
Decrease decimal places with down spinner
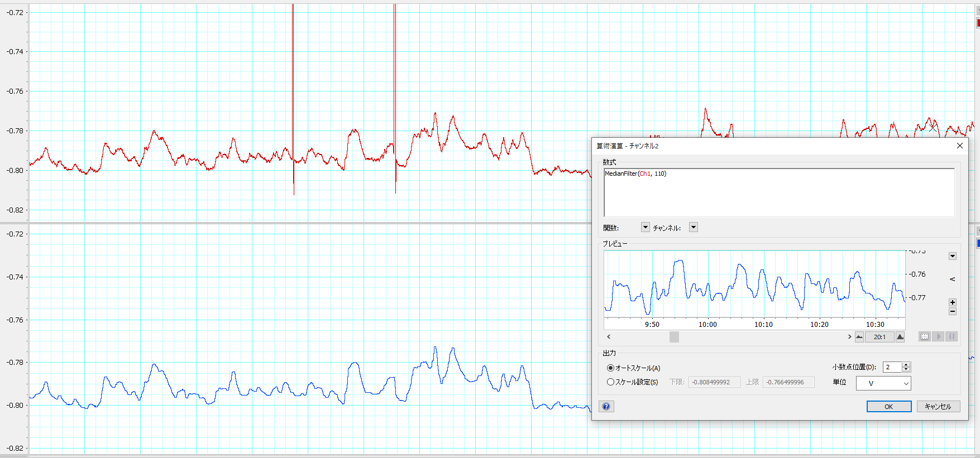click(x=906, y=370)
